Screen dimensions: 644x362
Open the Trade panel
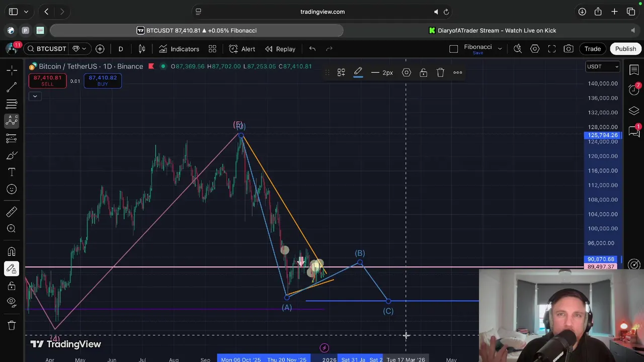coord(593,49)
